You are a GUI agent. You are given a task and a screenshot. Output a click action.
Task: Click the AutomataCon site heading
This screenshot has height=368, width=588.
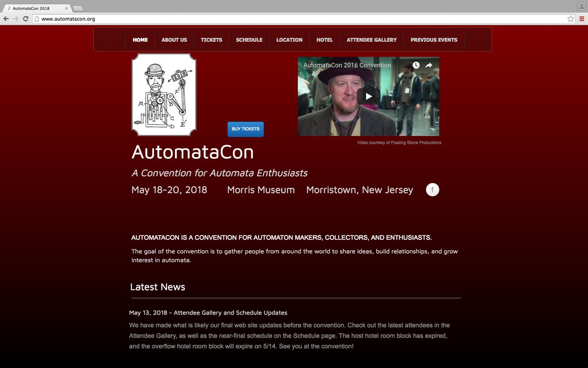point(193,152)
